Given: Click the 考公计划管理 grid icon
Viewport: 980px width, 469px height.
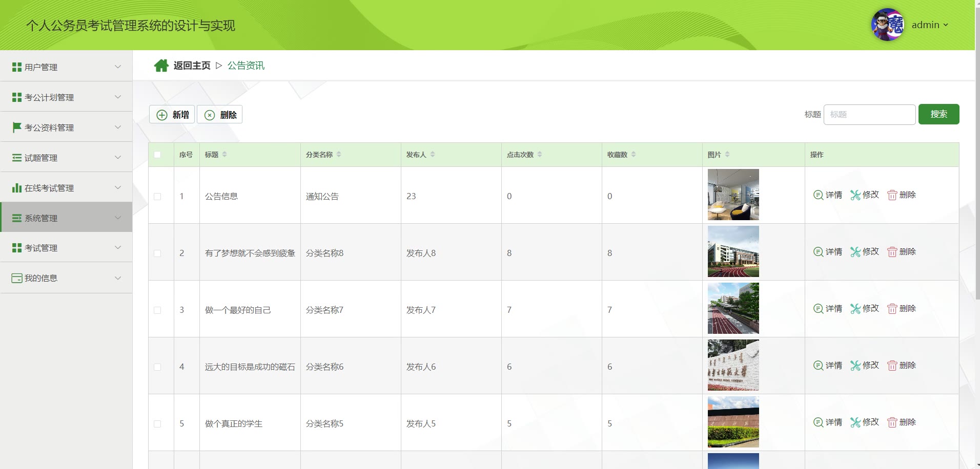Looking at the screenshot, I should (17, 97).
